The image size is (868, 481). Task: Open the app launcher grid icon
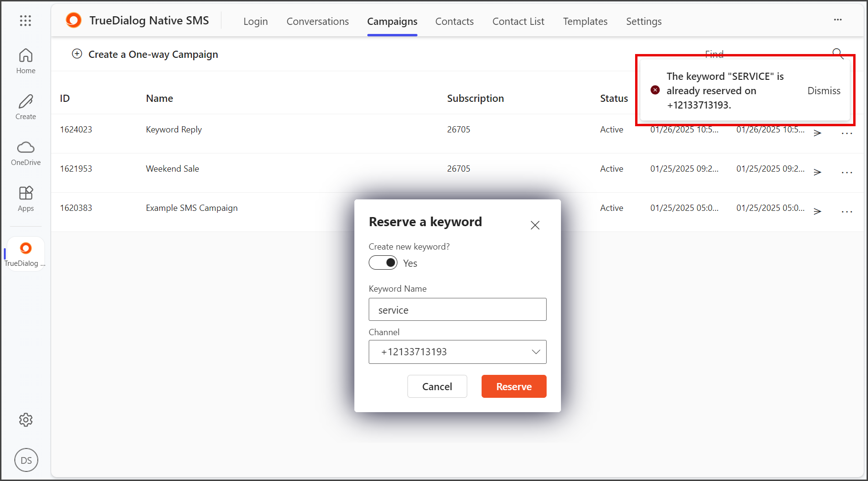tap(25, 21)
